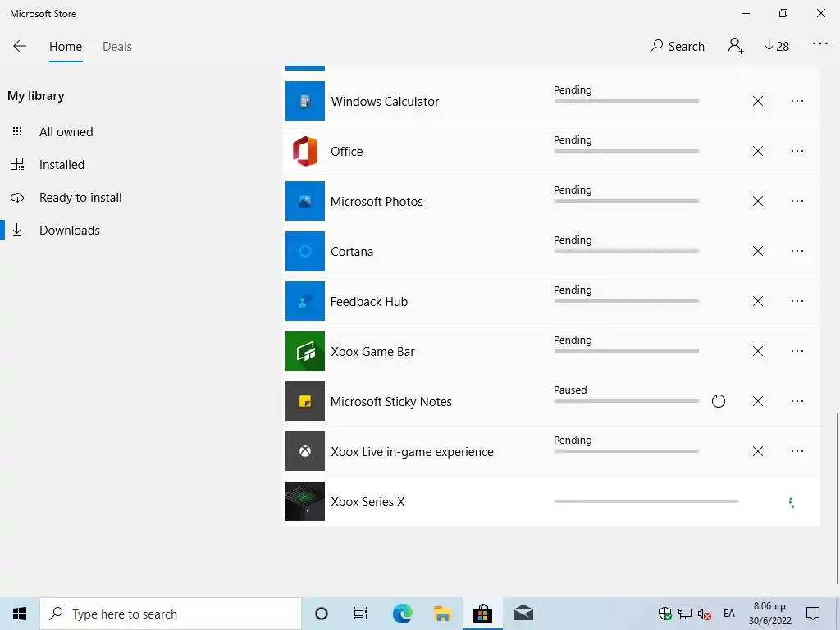Click the Xbox Game Bar app icon
This screenshot has height=630, width=840.
pos(305,351)
